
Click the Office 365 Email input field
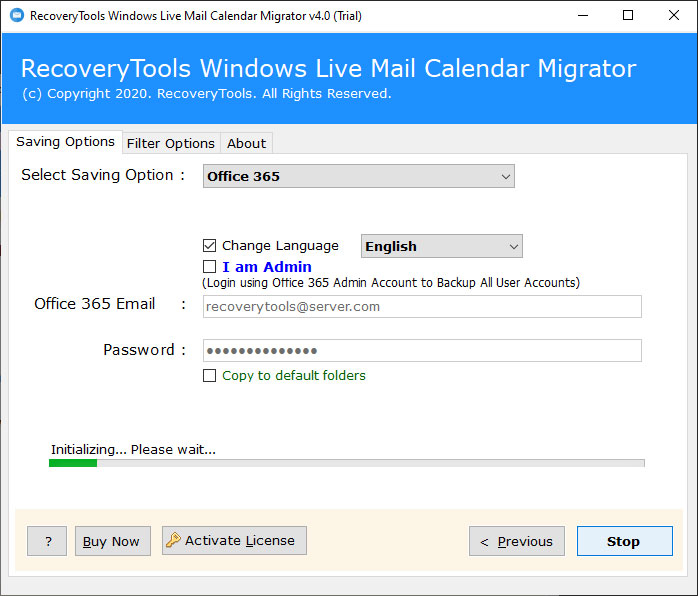(x=422, y=307)
